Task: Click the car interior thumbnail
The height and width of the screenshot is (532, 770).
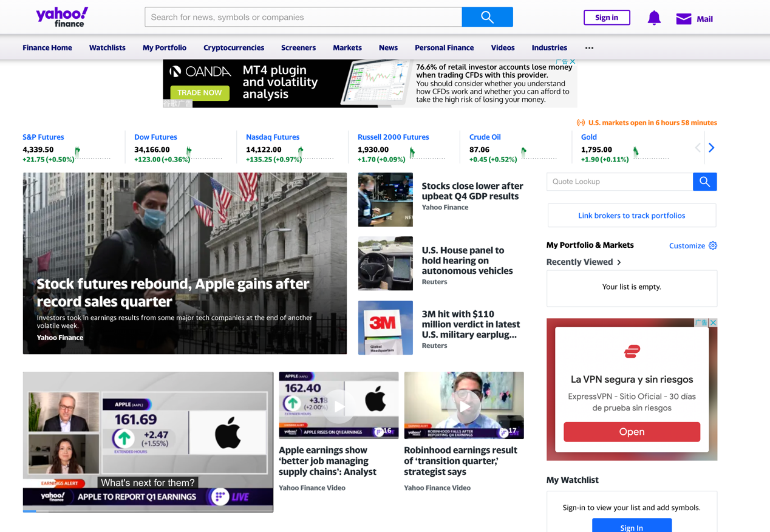Action: click(x=385, y=264)
